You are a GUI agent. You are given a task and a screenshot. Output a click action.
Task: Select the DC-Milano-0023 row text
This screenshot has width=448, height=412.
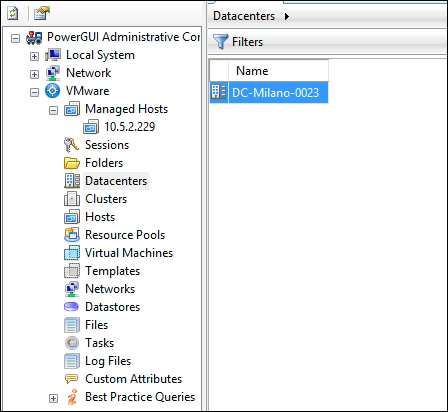coord(275,93)
